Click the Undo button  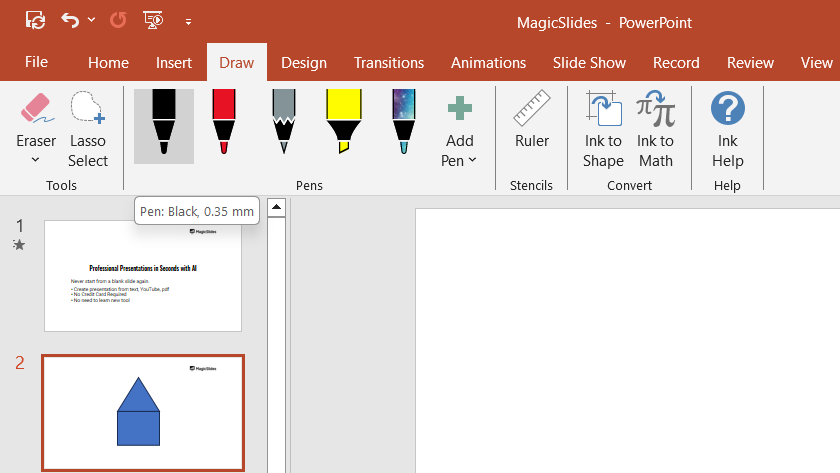pyautogui.click(x=70, y=20)
